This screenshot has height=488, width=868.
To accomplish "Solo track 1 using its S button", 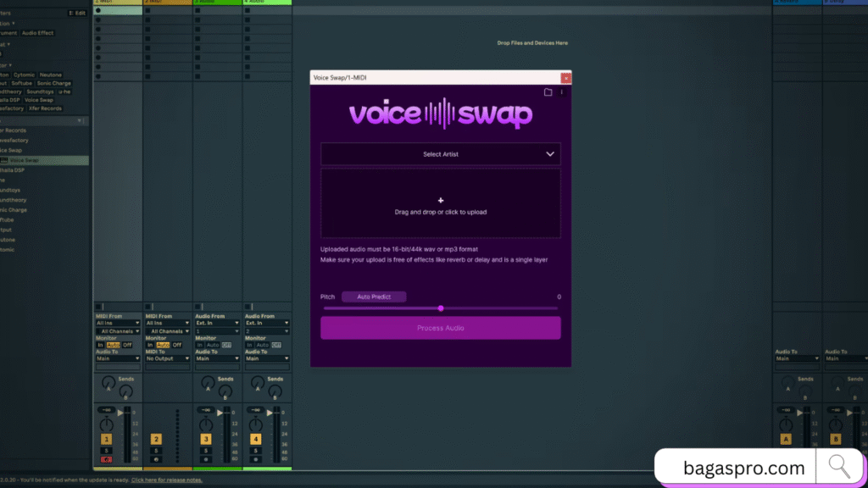I will 108,451.
